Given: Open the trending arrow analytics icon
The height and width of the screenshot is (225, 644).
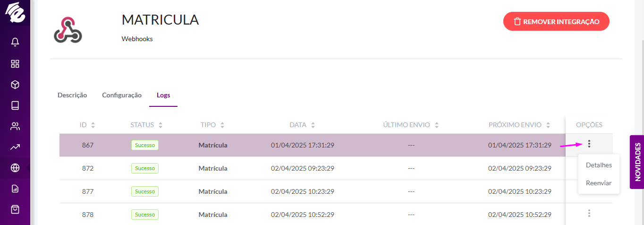Looking at the screenshot, I should pos(15,147).
